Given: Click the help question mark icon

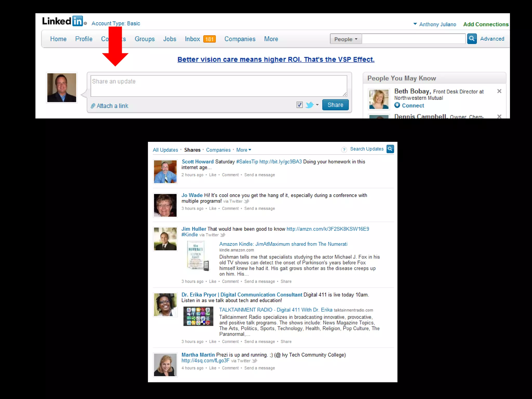Looking at the screenshot, I should 344,150.
